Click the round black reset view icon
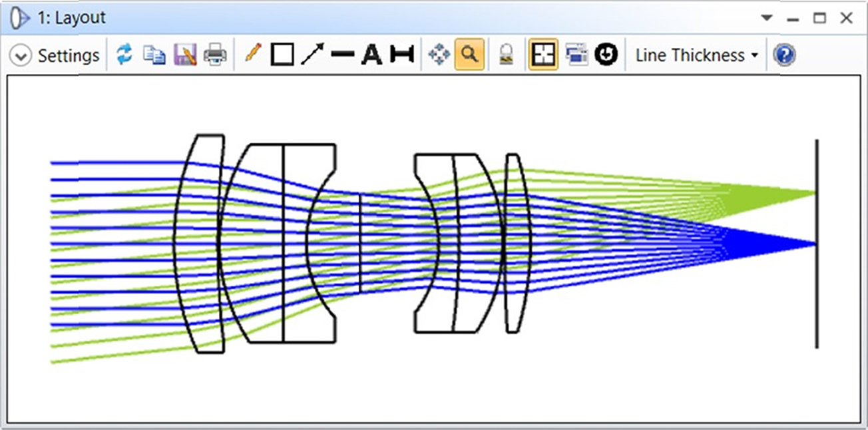 coord(606,55)
